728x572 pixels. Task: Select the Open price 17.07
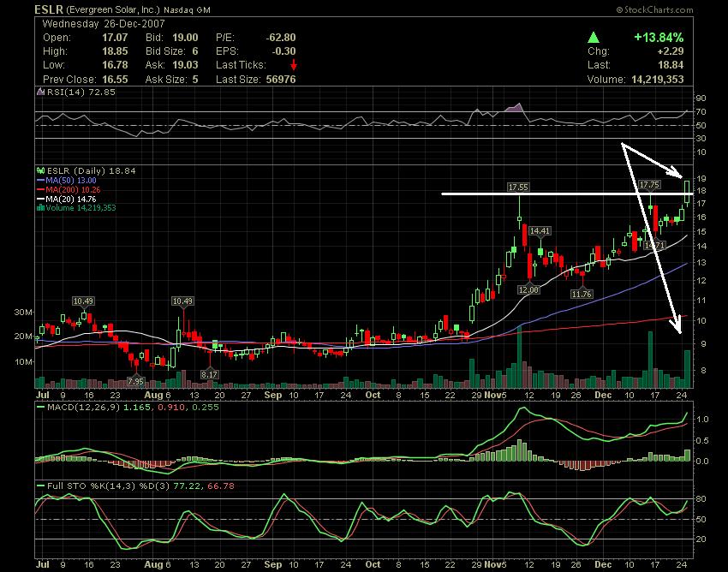point(115,38)
